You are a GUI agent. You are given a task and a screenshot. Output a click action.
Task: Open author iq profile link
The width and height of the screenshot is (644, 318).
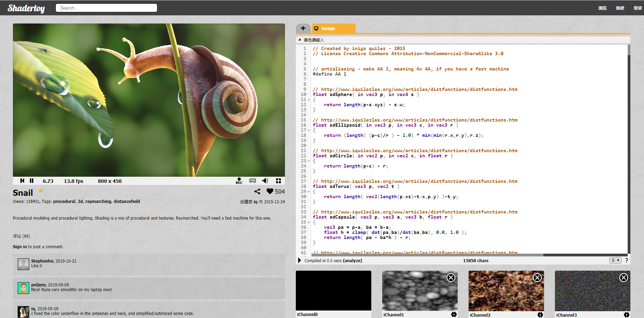click(255, 202)
